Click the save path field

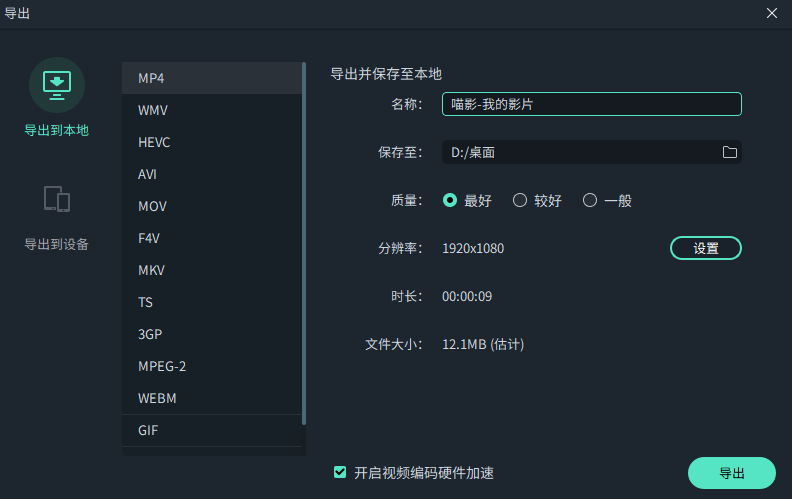pyautogui.click(x=580, y=152)
